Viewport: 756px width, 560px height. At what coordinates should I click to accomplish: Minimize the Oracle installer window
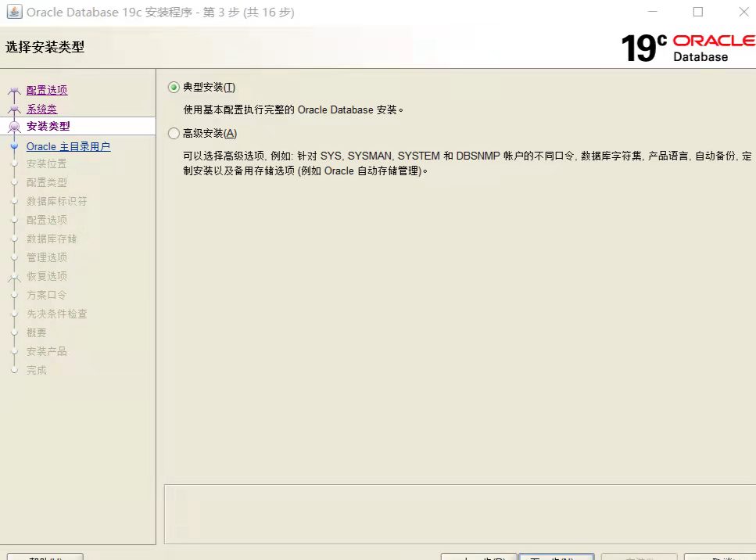[652, 12]
